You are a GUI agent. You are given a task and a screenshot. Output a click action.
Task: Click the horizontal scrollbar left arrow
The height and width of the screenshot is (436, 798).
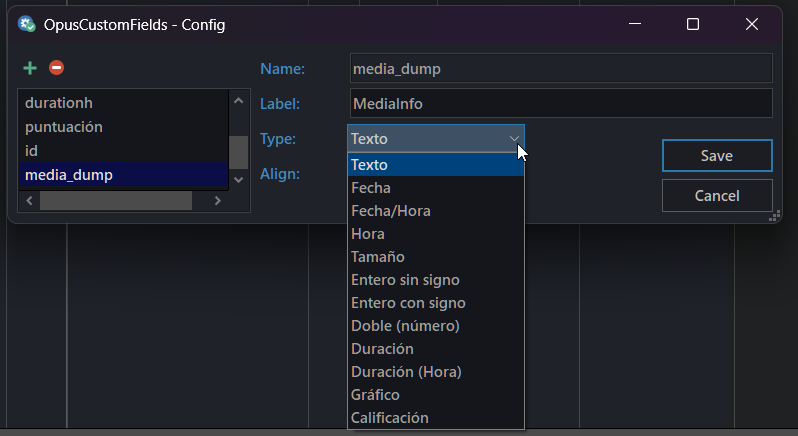pos(29,200)
